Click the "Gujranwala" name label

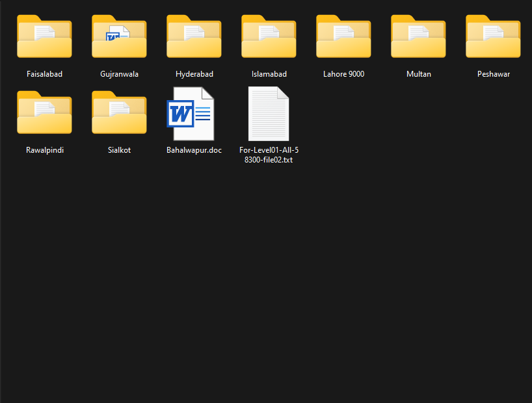[x=119, y=74]
